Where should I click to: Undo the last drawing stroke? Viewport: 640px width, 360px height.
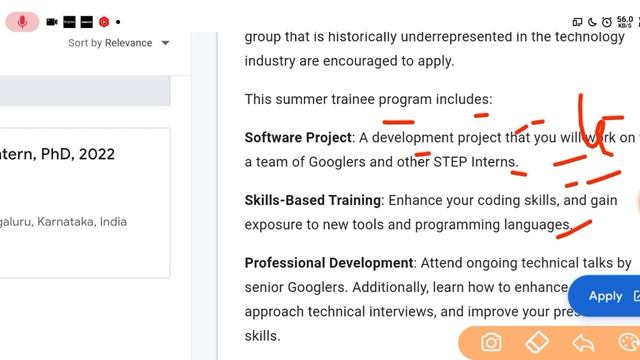[583, 343]
